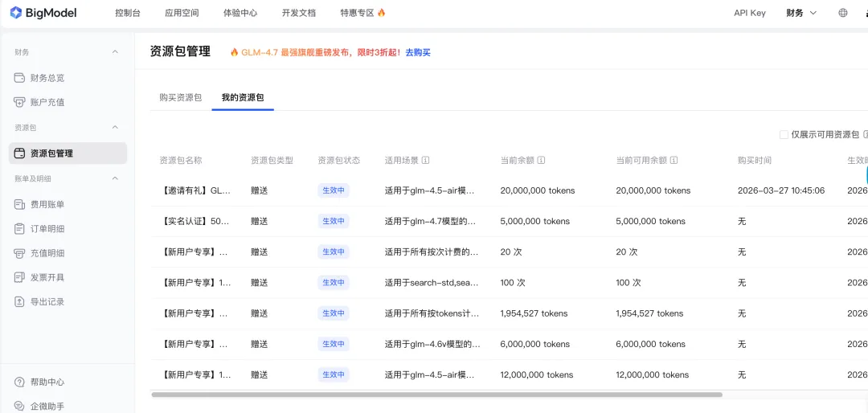Viewport: 868px width, 413px height.
Task: Click the 费用账单 bill icon
Action: pos(19,204)
